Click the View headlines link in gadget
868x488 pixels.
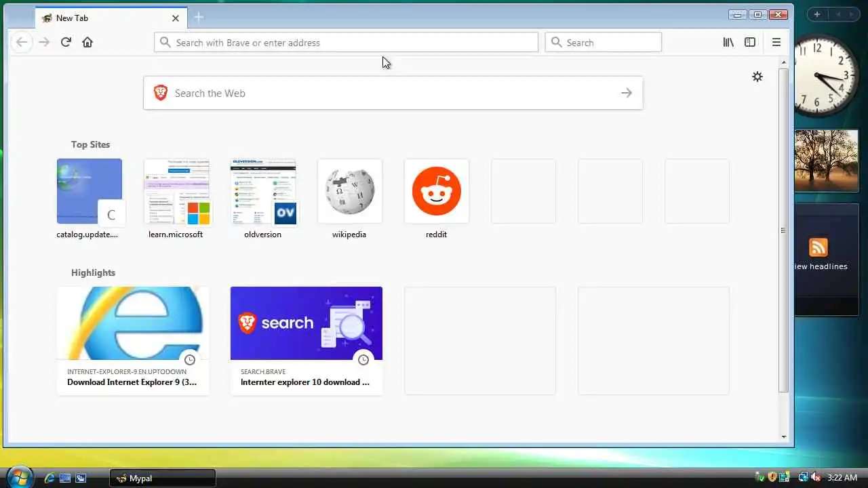pyautogui.click(x=821, y=266)
